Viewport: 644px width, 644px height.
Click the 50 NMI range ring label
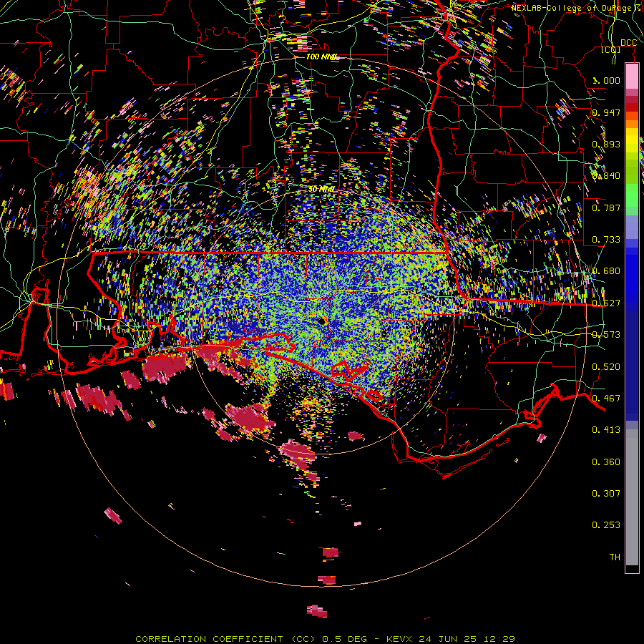(x=321, y=190)
